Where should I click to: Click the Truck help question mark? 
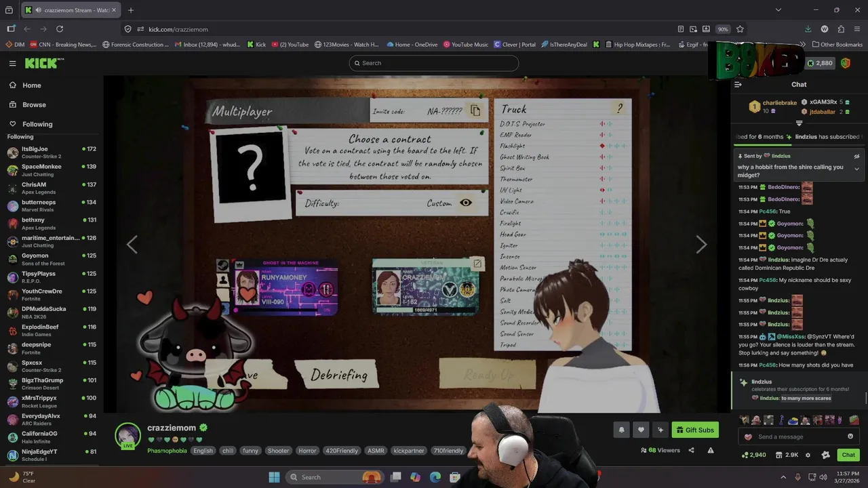click(x=619, y=108)
